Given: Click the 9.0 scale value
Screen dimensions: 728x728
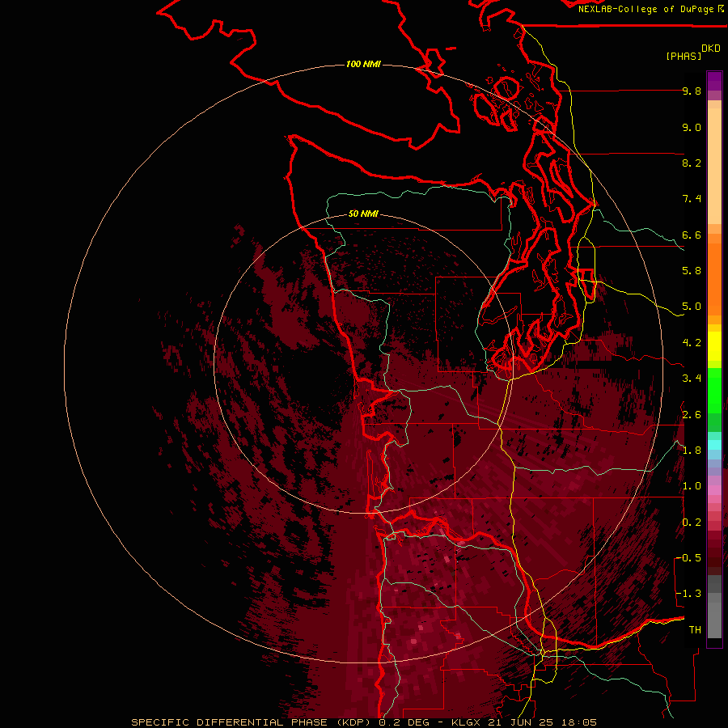Looking at the screenshot, I should pos(692,127).
